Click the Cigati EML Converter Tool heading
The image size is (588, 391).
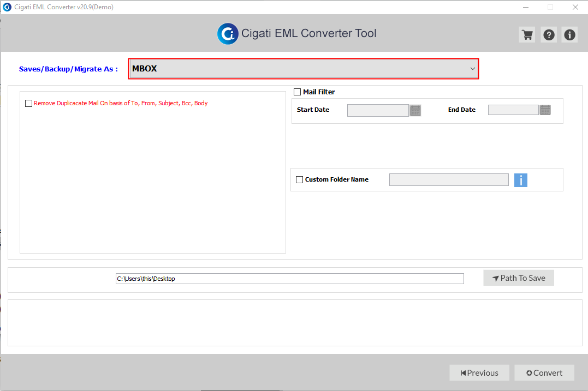pyautogui.click(x=308, y=33)
